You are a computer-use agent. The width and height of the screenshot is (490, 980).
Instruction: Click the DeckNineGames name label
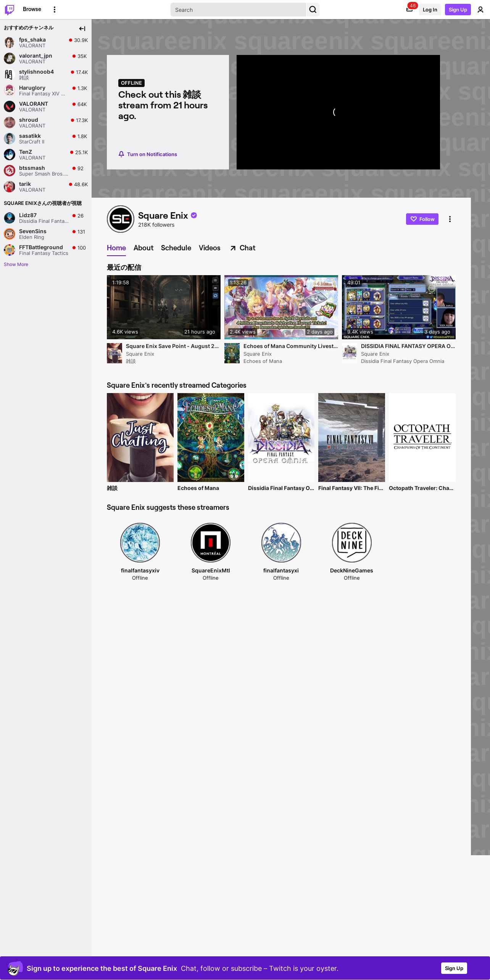click(351, 571)
